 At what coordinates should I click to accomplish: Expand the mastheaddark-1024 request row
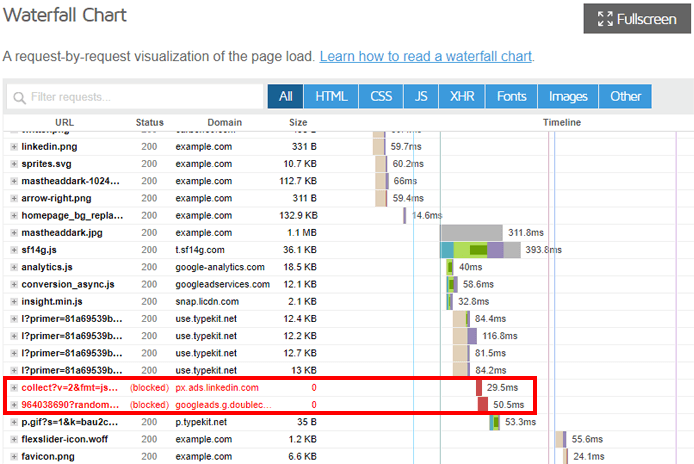coord(14,181)
